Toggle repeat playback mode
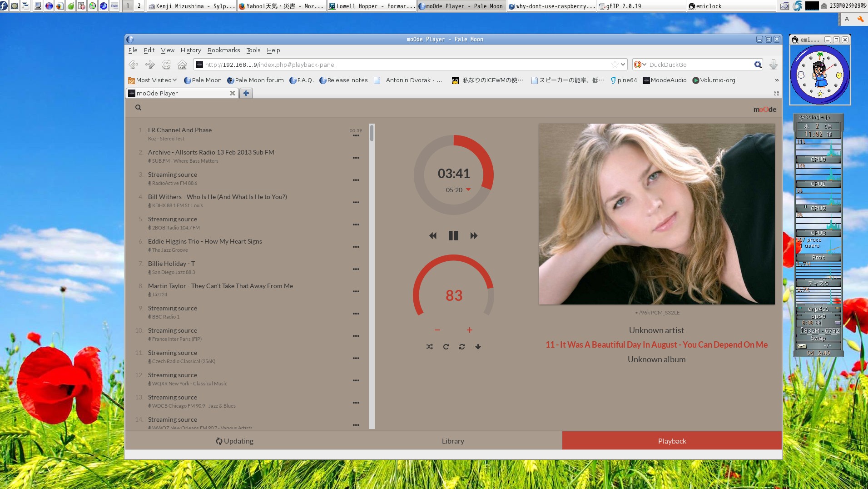 446,347
